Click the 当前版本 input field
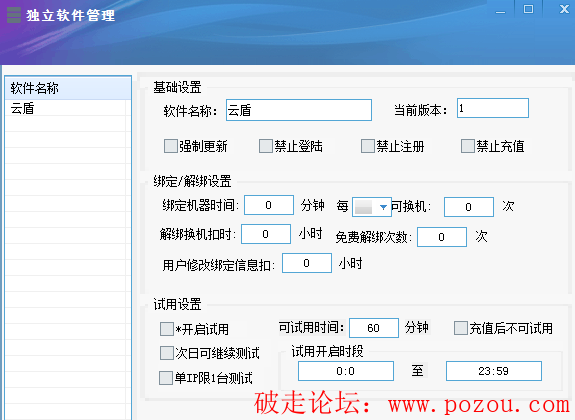Viewport: 575px width, 420px height. (x=493, y=108)
